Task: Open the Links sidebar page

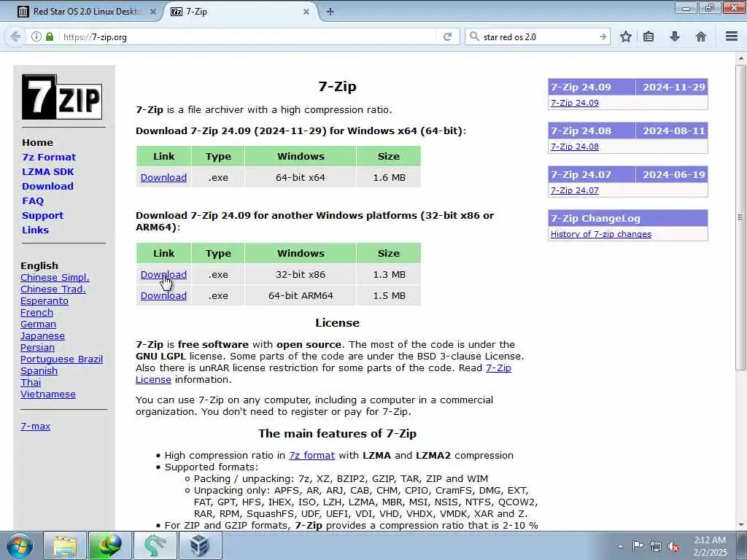Action: pos(35,230)
